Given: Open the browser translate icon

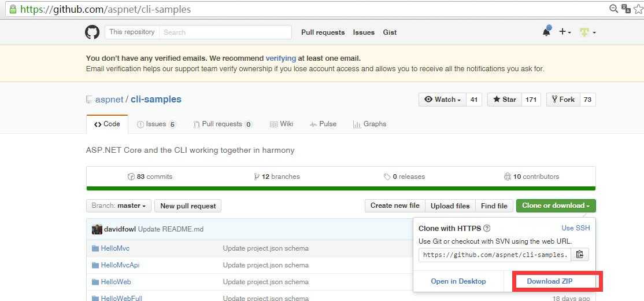Looking at the screenshot, I should point(626,9).
